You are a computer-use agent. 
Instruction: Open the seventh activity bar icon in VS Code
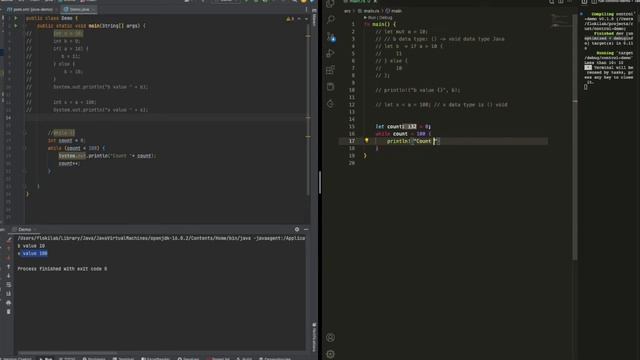[331, 104]
